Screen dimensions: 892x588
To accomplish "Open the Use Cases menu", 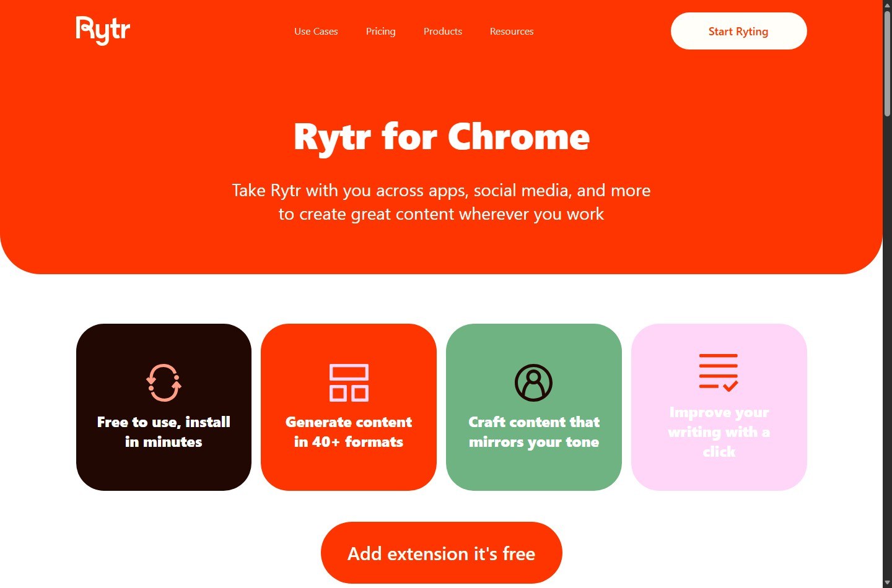I will (316, 31).
